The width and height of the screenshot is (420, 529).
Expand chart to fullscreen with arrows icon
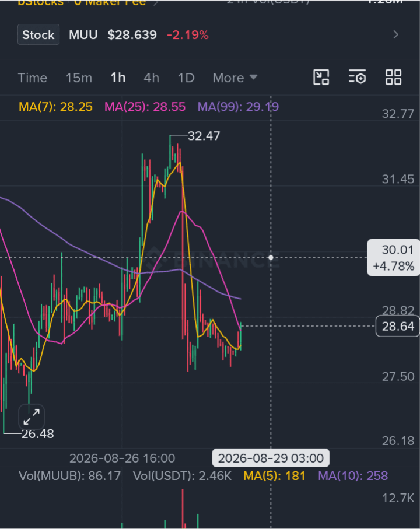pyautogui.click(x=32, y=417)
